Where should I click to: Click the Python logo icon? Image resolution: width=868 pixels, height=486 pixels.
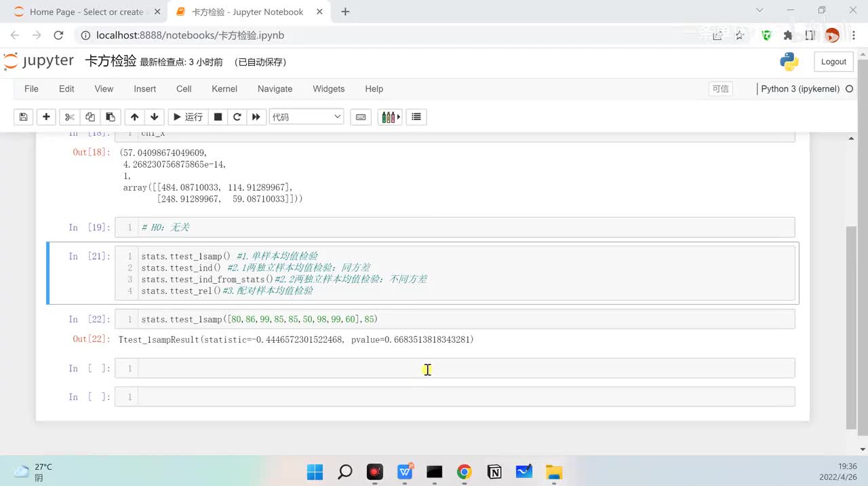[789, 62]
